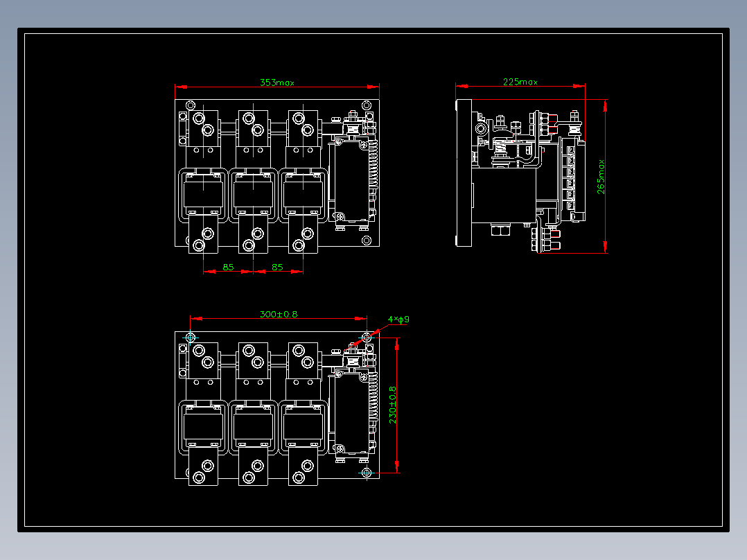Select the 4×φ9 hole callout text
This screenshot has height=560, width=747.
tap(398, 320)
